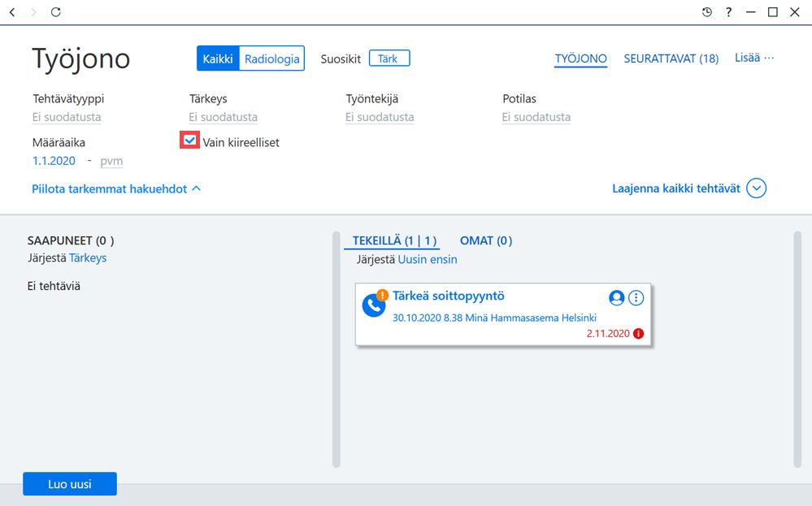Uncheck the Vain kiireelliset checkbox

189,141
